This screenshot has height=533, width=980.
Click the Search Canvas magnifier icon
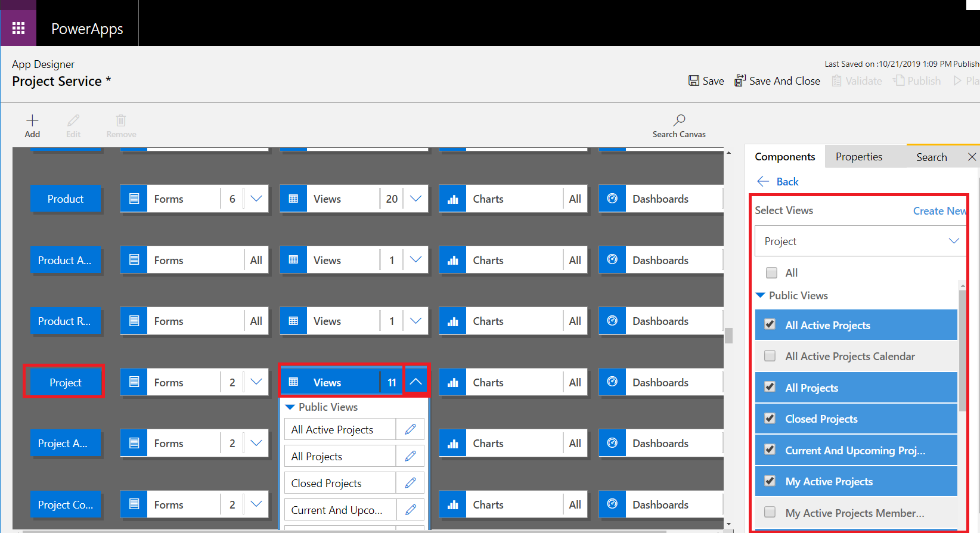coord(679,121)
